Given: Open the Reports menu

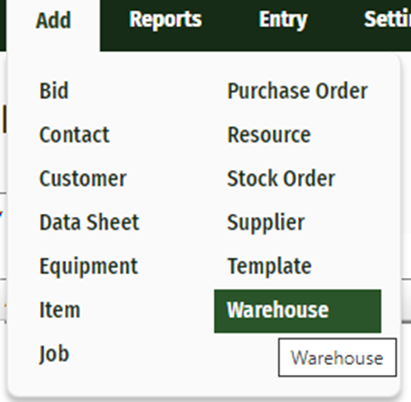Looking at the screenshot, I should tap(165, 20).
